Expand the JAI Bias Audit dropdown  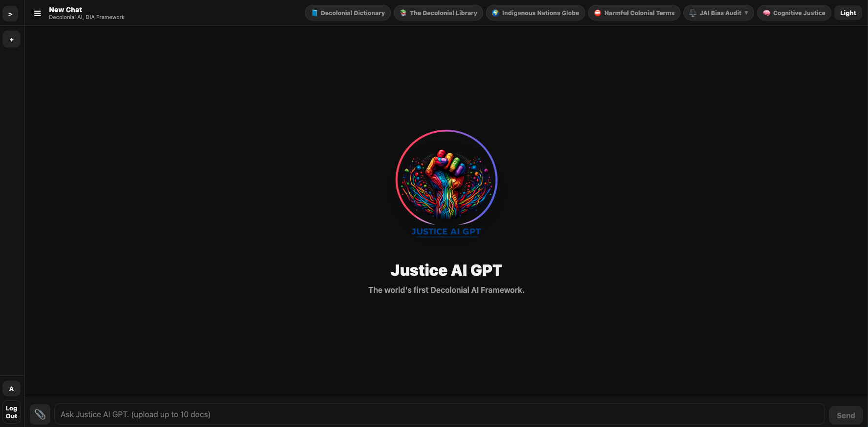click(x=719, y=13)
